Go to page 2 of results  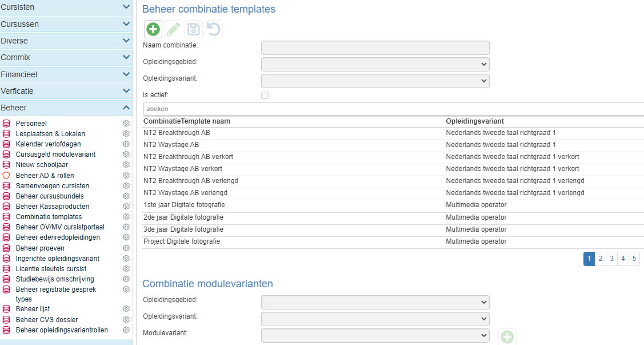pos(601,259)
